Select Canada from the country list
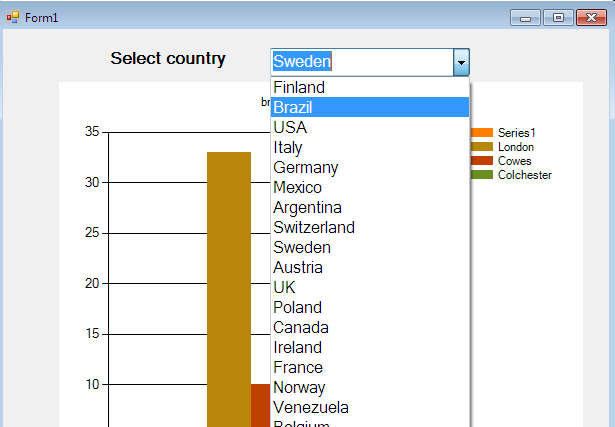The width and height of the screenshot is (615, 427). (301, 328)
